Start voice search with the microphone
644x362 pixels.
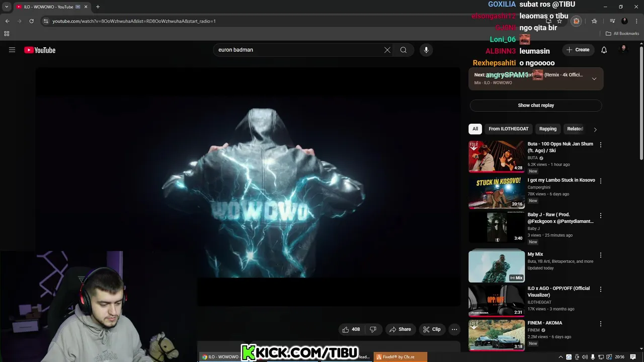click(426, 50)
